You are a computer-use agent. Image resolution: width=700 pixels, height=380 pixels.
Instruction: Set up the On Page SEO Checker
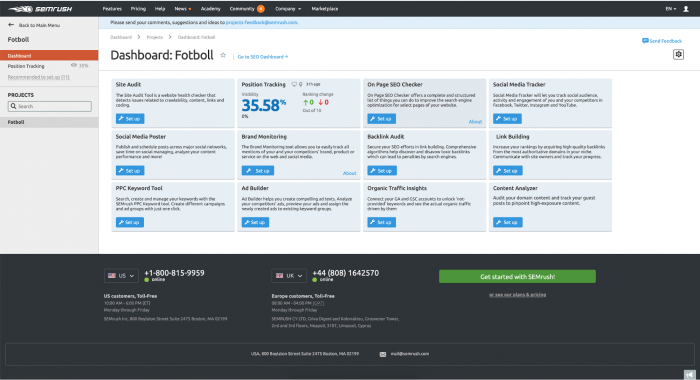tap(381, 119)
